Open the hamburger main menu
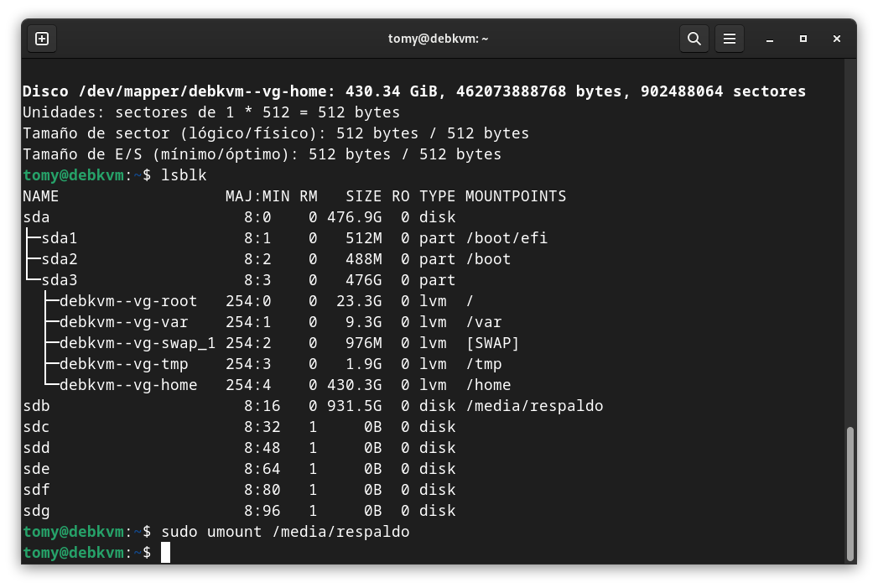The height and width of the screenshot is (588, 878). tap(730, 39)
